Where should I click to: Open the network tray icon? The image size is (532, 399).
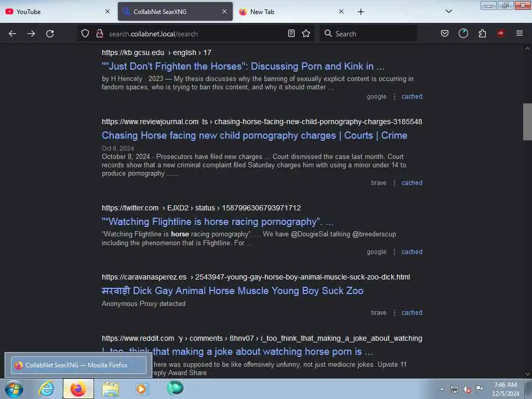pyautogui.click(x=454, y=389)
